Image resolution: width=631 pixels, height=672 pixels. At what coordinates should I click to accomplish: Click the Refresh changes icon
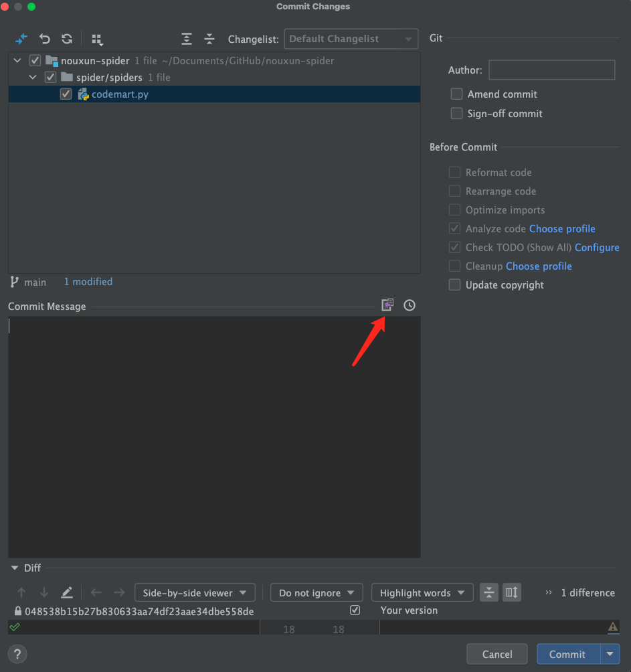(67, 39)
